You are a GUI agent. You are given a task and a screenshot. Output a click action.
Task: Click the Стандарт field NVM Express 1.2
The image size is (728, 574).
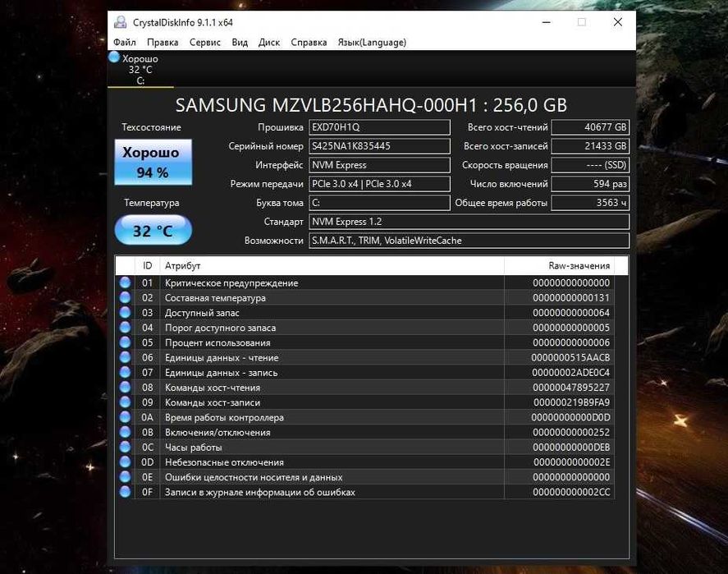469,222
